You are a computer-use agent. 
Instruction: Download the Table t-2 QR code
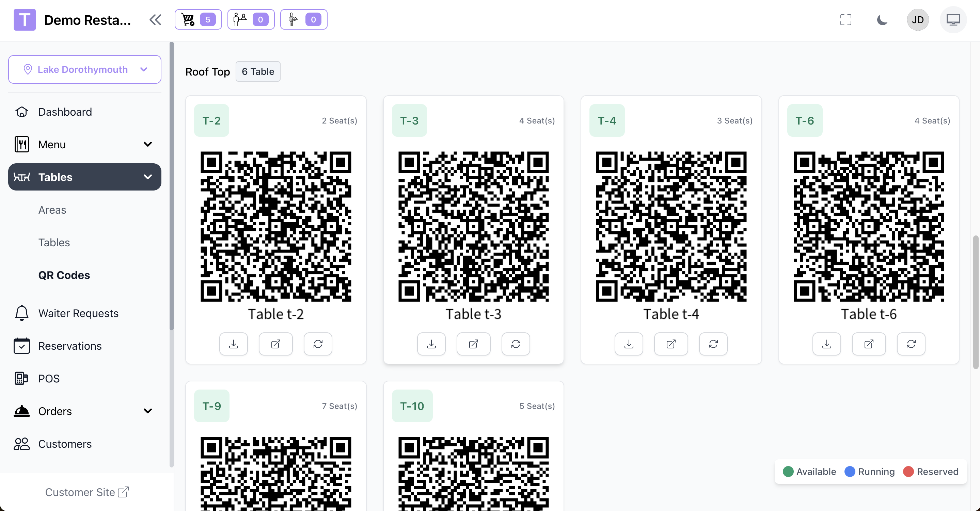[x=233, y=344]
